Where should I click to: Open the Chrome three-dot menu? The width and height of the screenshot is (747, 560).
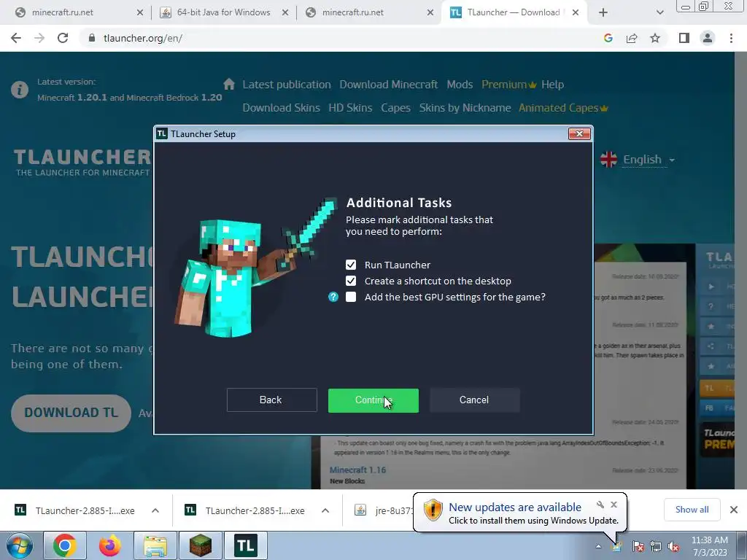point(731,38)
